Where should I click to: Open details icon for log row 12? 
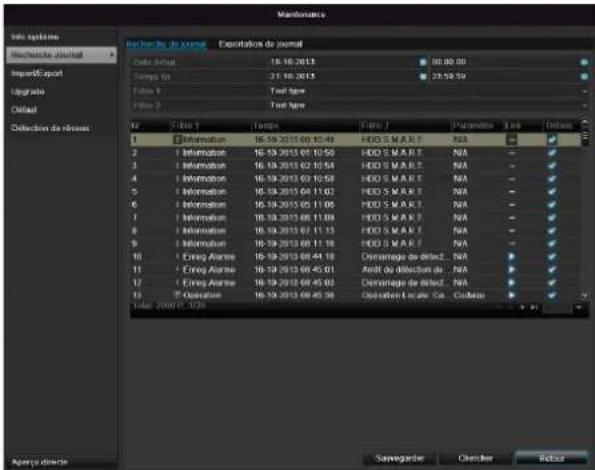point(552,283)
